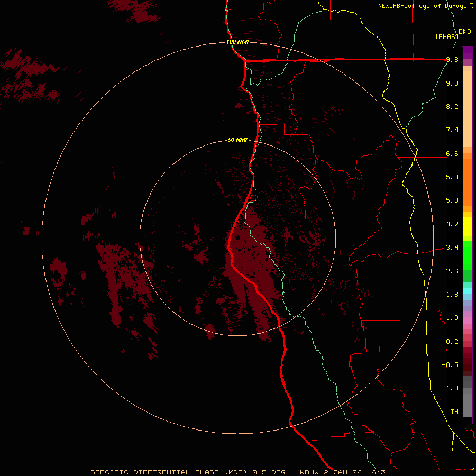Click the TH threshold label on the legend
476x476 pixels.
pyautogui.click(x=454, y=412)
